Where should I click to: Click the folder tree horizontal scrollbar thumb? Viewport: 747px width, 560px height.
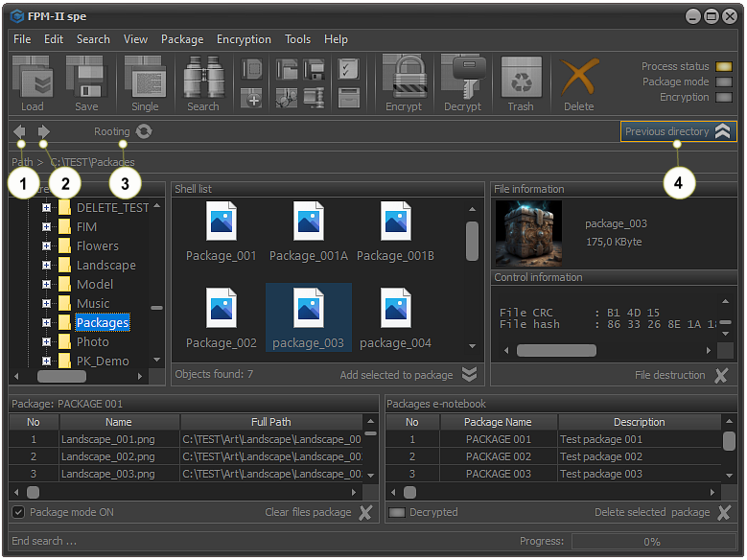click(x=61, y=377)
